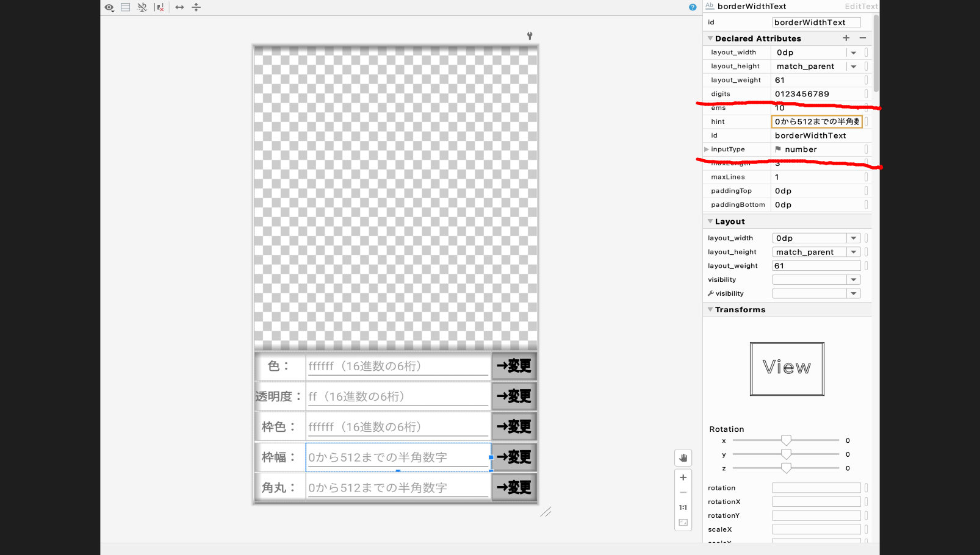Zoom out with the minus button
The height and width of the screenshot is (555, 980).
click(683, 492)
